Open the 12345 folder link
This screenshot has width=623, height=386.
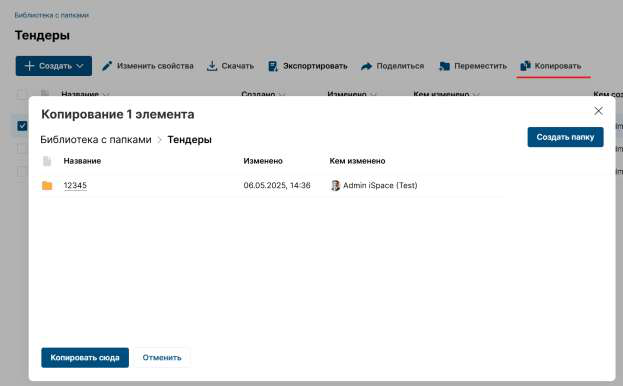tap(75, 185)
